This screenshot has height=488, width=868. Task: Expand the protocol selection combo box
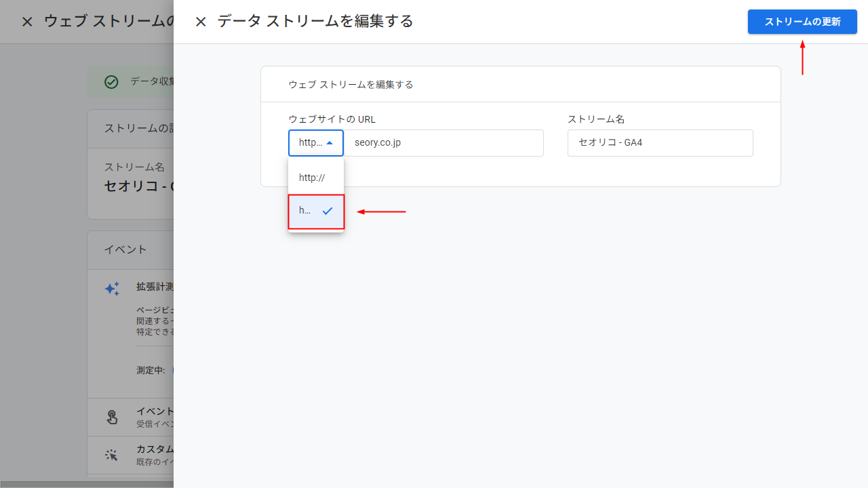click(x=316, y=142)
